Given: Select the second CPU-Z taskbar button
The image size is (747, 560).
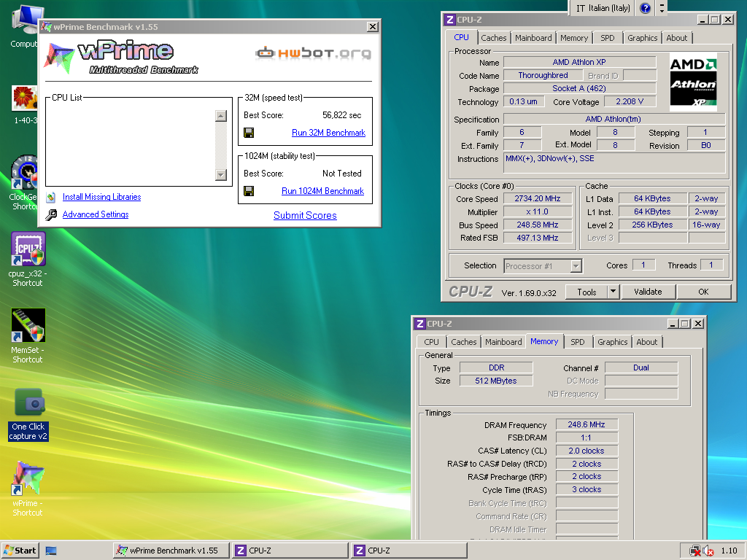Looking at the screenshot, I should (x=409, y=551).
